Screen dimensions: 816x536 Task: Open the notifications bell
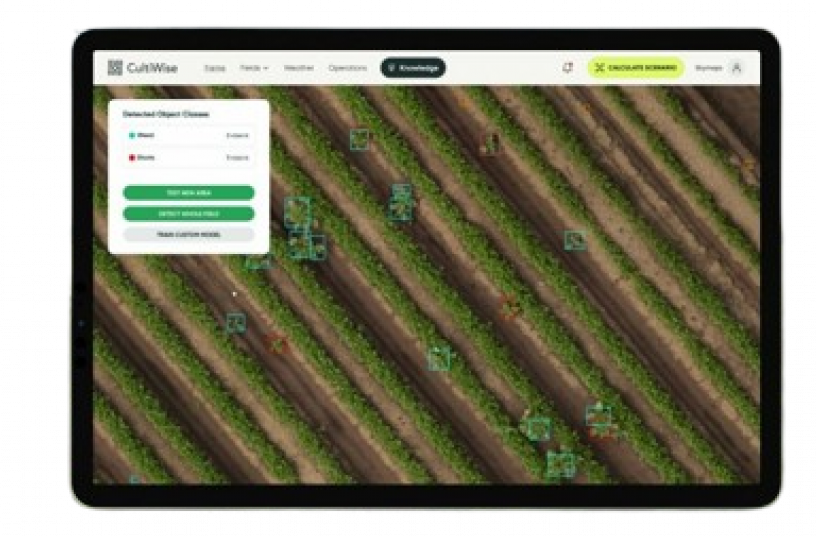pos(568,68)
